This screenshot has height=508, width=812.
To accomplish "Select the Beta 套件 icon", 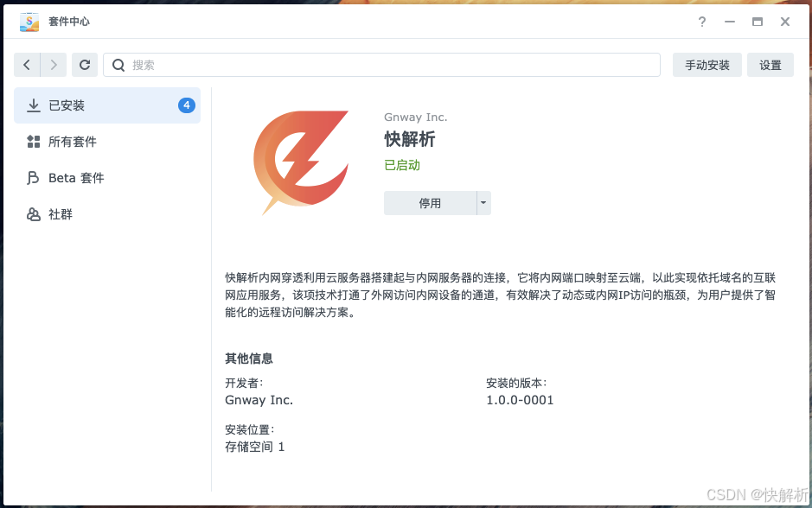I will 33,177.
